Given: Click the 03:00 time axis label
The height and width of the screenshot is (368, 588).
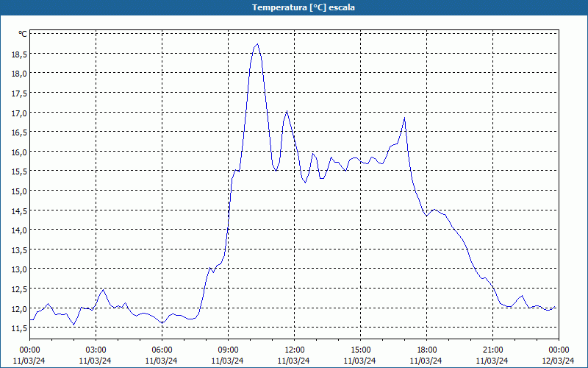Looking at the screenshot, I should (96, 350).
